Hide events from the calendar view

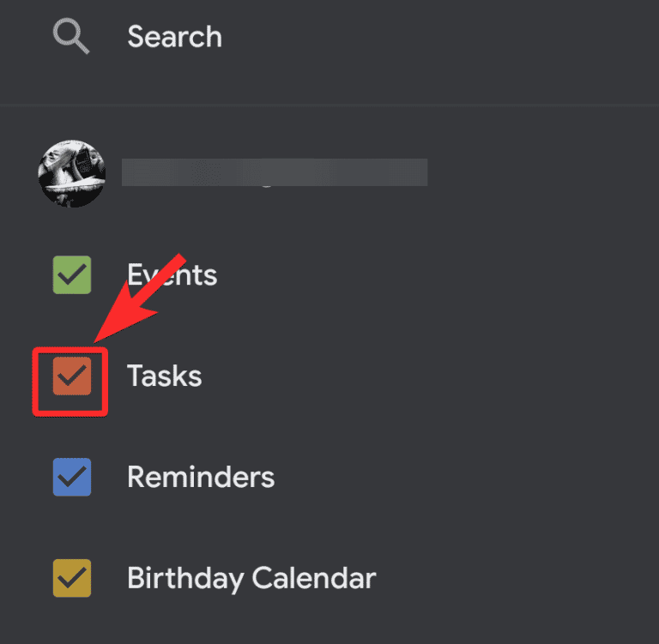[72, 275]
